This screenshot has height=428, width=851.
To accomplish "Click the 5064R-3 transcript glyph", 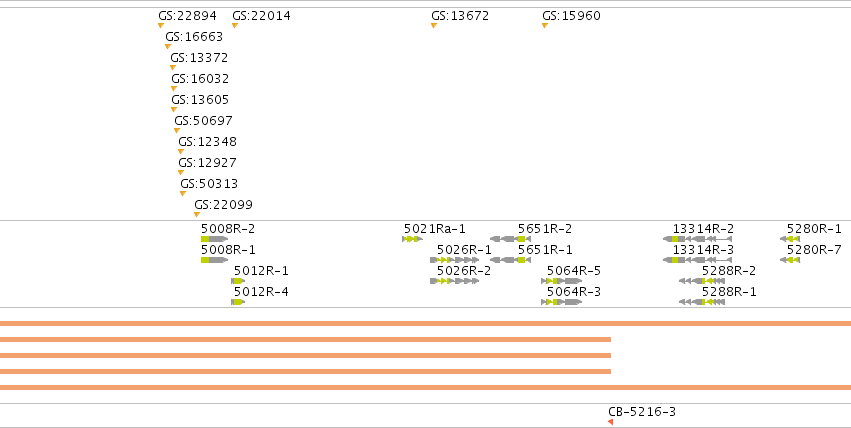I will [x=562, y=302].
